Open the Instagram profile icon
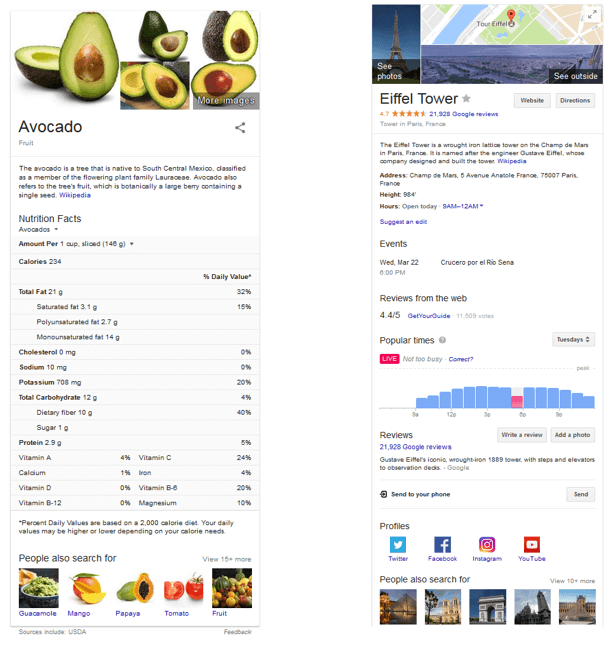 (x=487, y=545)
